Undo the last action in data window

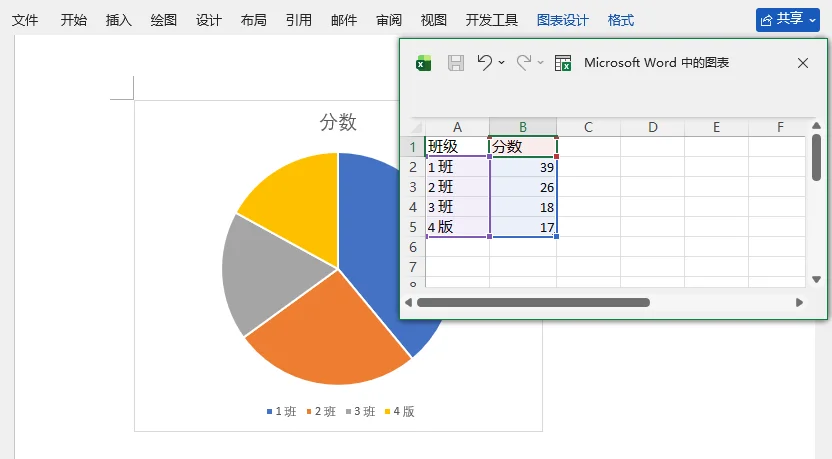pos(484,63)
